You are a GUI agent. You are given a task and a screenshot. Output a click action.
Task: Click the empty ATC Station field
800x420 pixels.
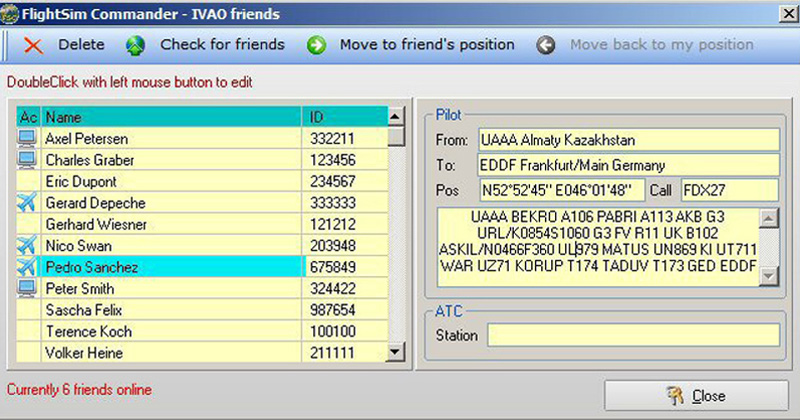point(633,335)
